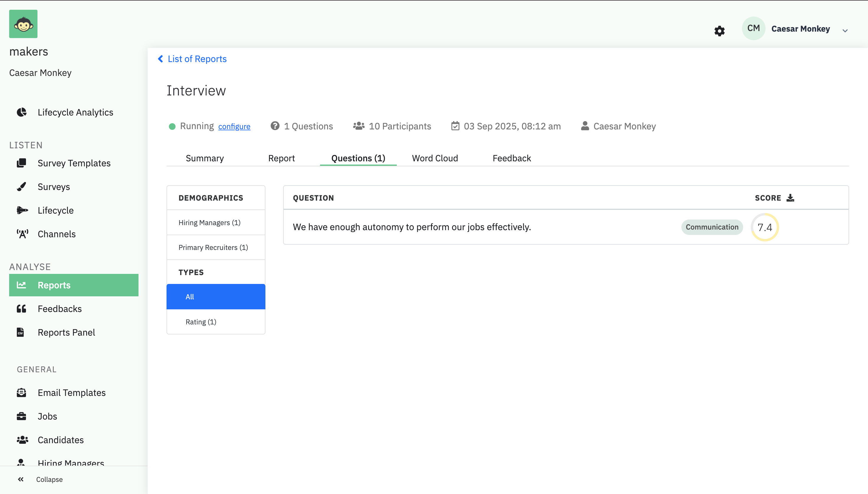Image resolution: width=868 pixels, height=494 pixels.
Task: Click the Email Templates envelope icon
Action: point(21,393)
